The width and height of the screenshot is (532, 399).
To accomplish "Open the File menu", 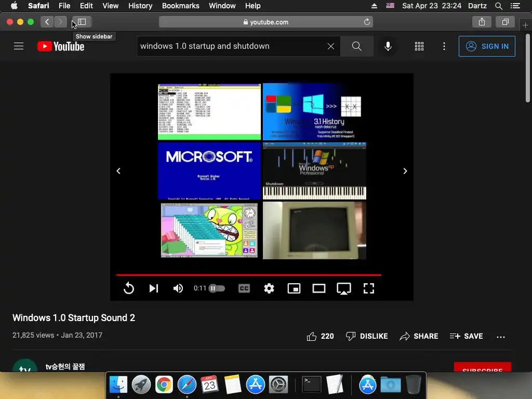I will [64, 6].
